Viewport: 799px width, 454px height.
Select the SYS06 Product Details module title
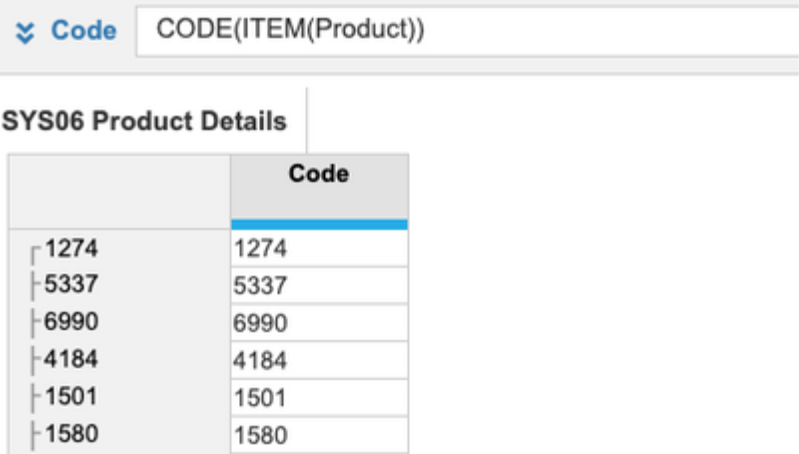coord(144,121)
